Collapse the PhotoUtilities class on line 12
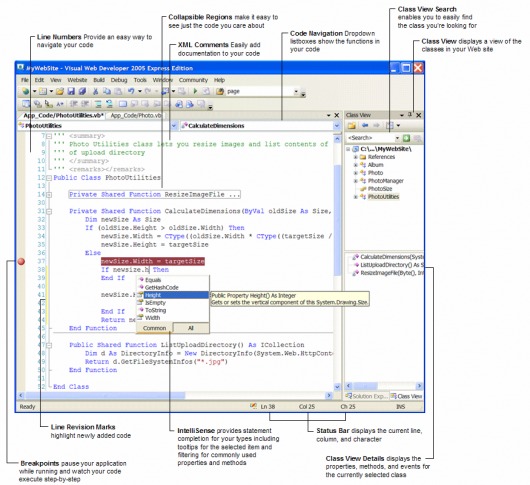Screen dimensions: 530x485 tap(49, 178)
